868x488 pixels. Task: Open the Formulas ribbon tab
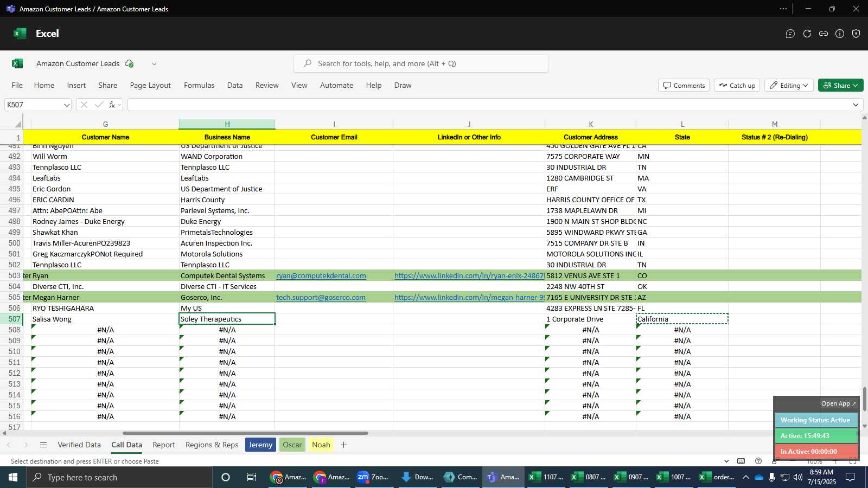tap(199, 85)
